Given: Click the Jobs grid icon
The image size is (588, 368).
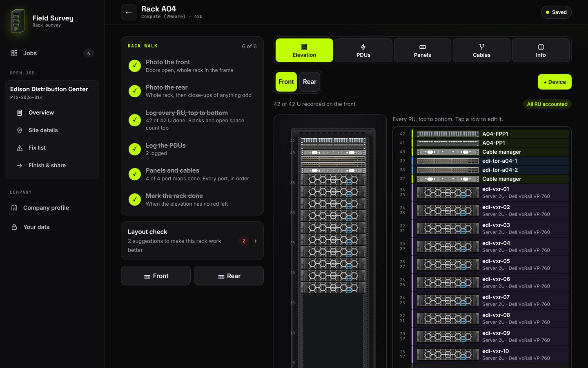Looking at the screenshot, I should click(x=14, y=53).
